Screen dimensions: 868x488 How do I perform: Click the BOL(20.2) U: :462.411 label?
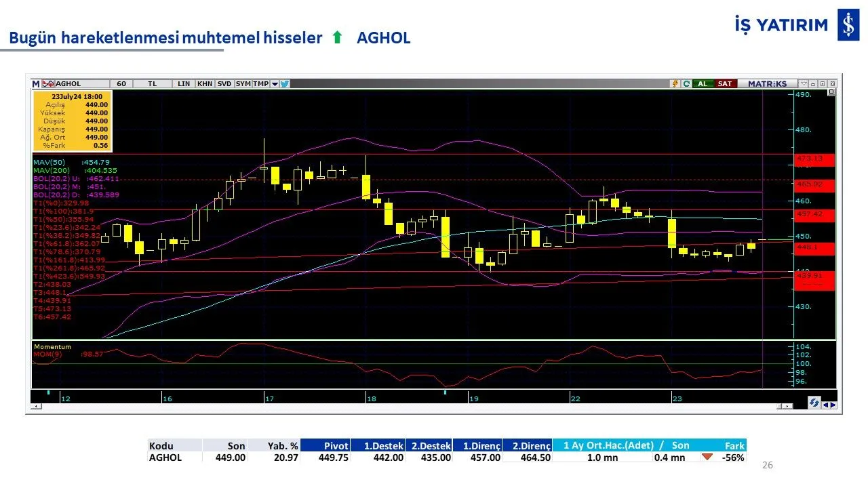pos(76,178)
